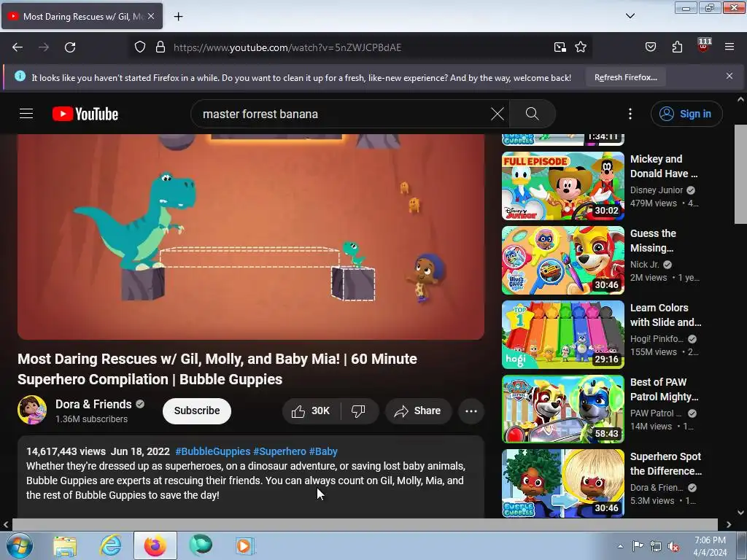Open the Learn Colors with Slide title
The image size is (747, 560).
pos(665,315)
